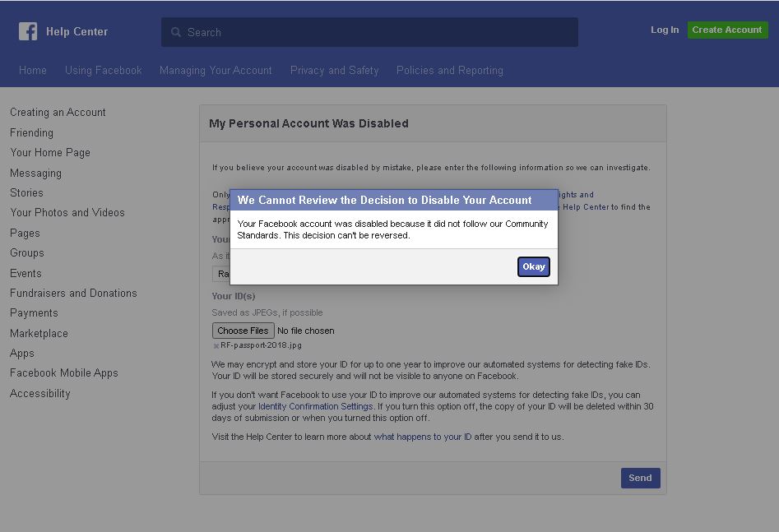Open the Messaging help topic
Viewport: 779px width, 532px height.
[x=35, y=173]
